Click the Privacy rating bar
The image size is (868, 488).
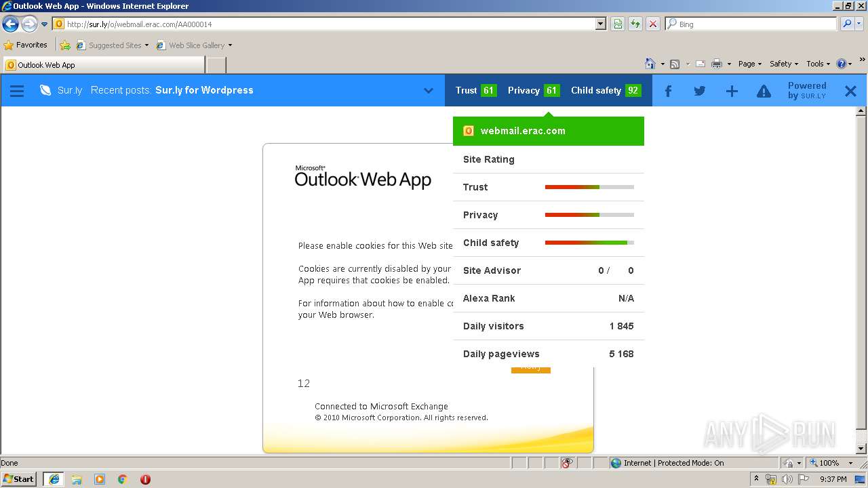click(x=589, y=215)
